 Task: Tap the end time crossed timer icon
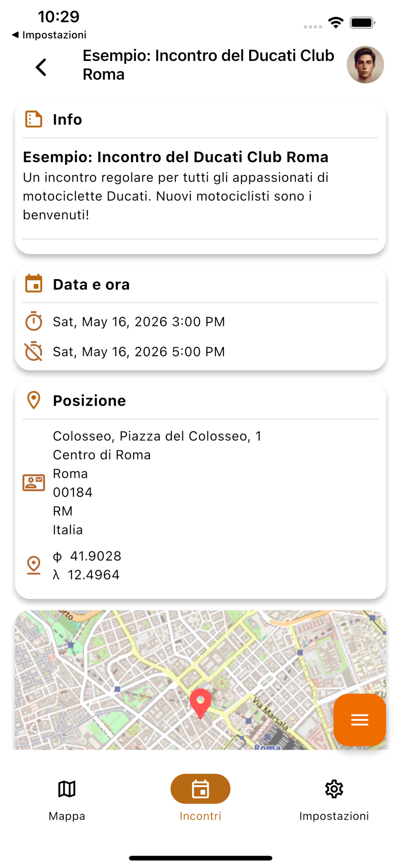34,351
